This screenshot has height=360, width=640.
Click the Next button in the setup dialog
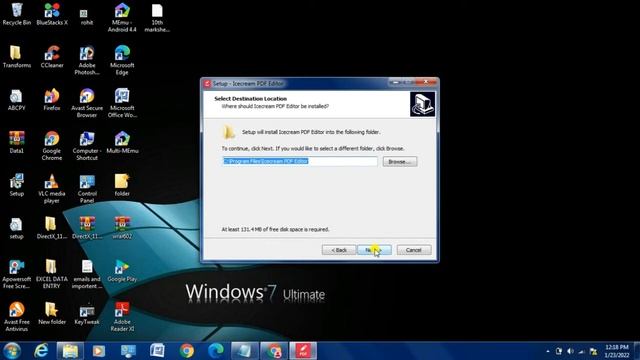coord(374,250)
